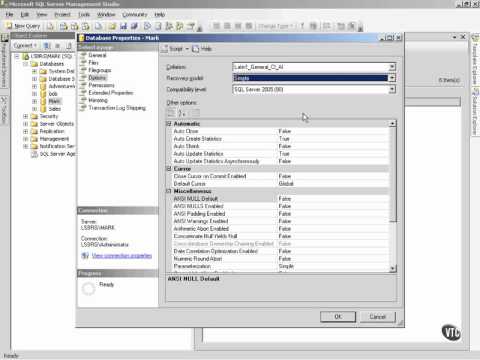Screen dimensions: 480x360
Task: Collapse the Automatic property category
Action: 169,124
